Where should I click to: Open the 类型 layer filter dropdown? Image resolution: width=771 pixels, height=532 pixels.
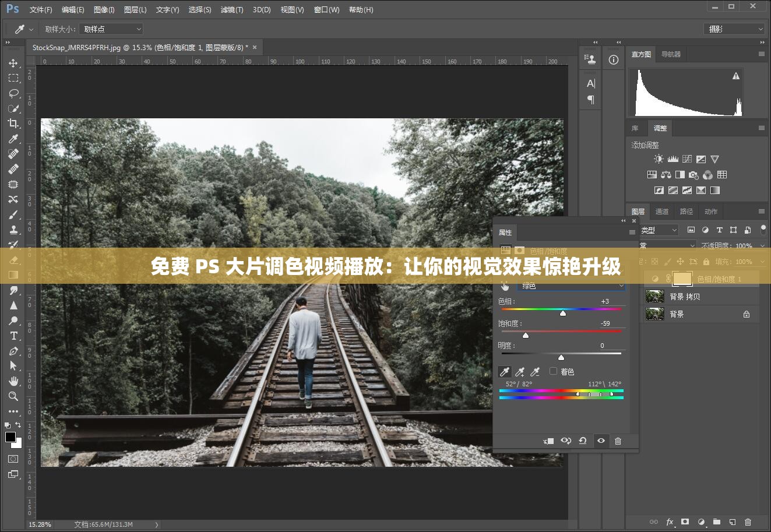pyautogui.click(x=659, y=230)
